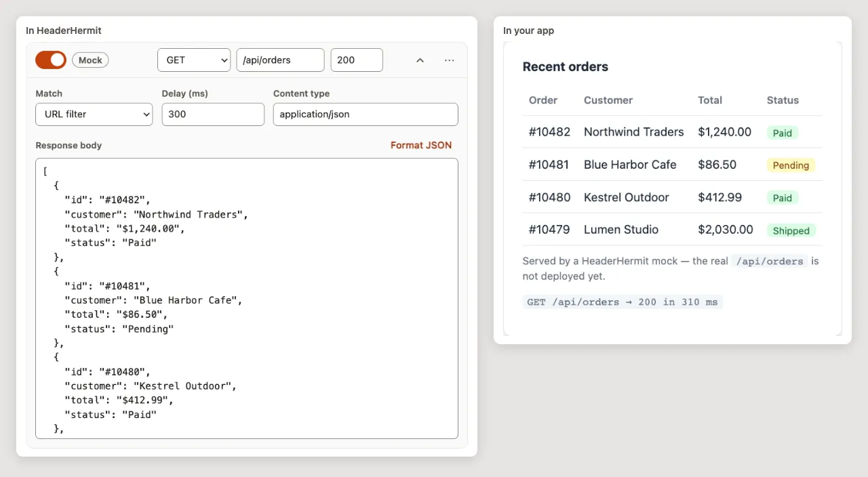Click the Lumen Studio customer cell
This screenshot has height=477, width=868.
(621, 230)
